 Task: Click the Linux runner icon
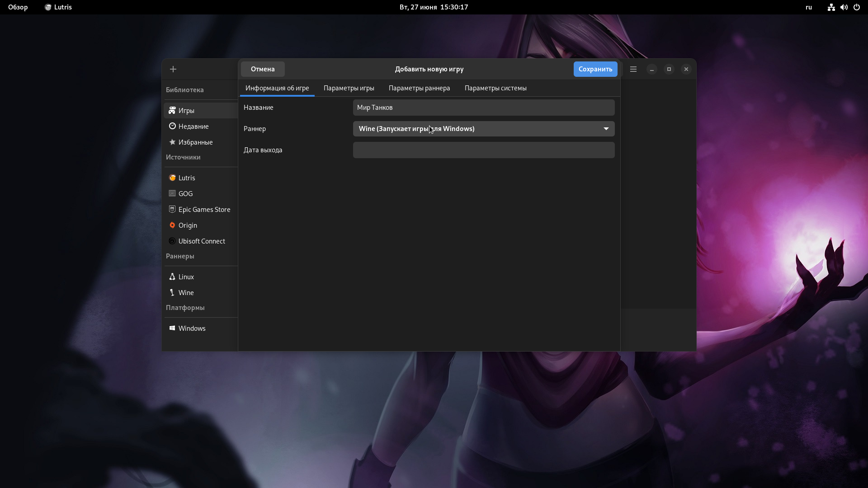172,276
